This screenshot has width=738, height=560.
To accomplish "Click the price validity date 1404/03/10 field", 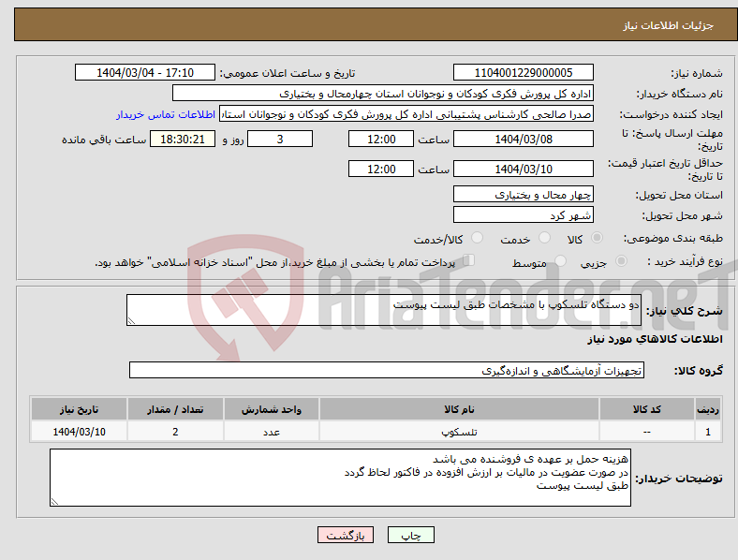I will click(523, 169).
